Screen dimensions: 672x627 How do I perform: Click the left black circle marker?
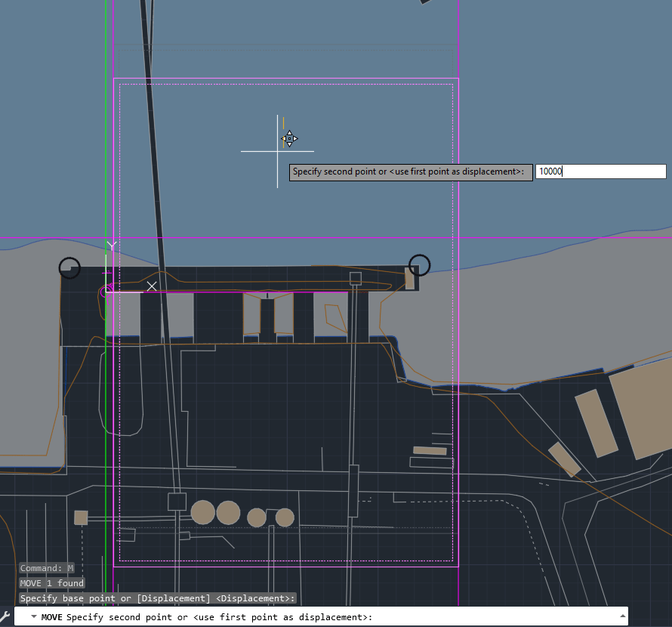pos(69,267)
